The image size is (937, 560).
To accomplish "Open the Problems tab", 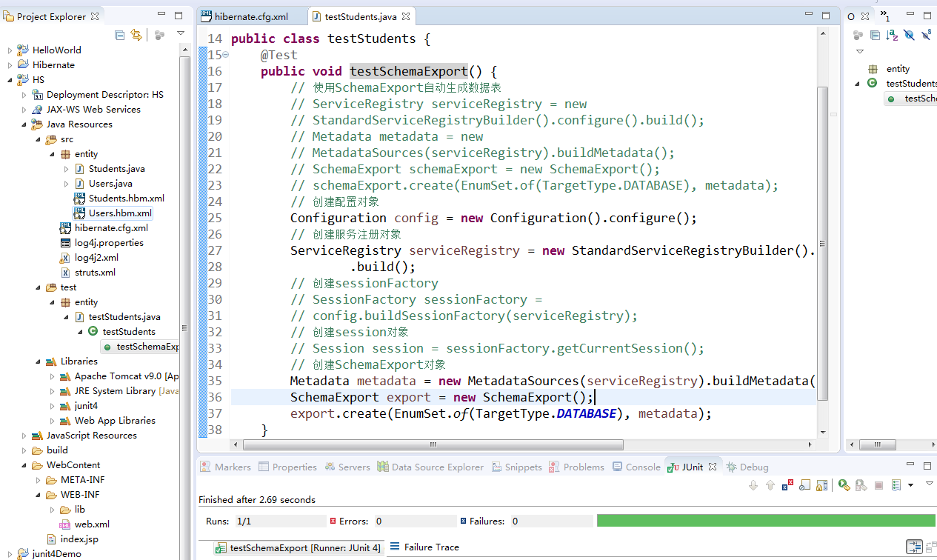I will tap(576, 467).
